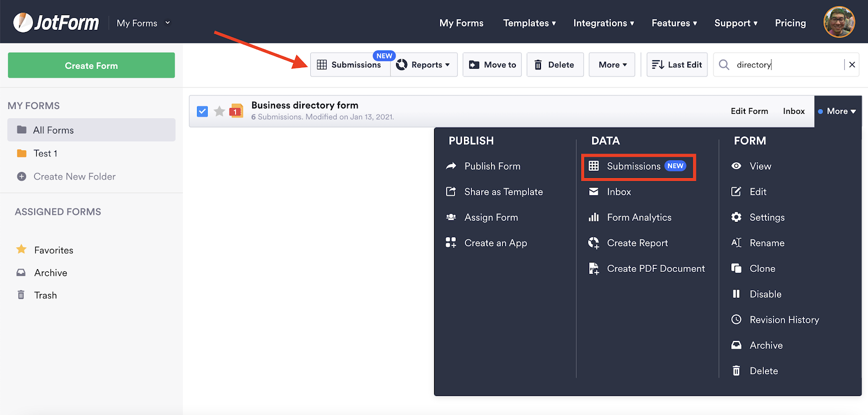Click Edit Form on the form row
The height and width of the screenshot is (415, 868).
tap(749, 111)
